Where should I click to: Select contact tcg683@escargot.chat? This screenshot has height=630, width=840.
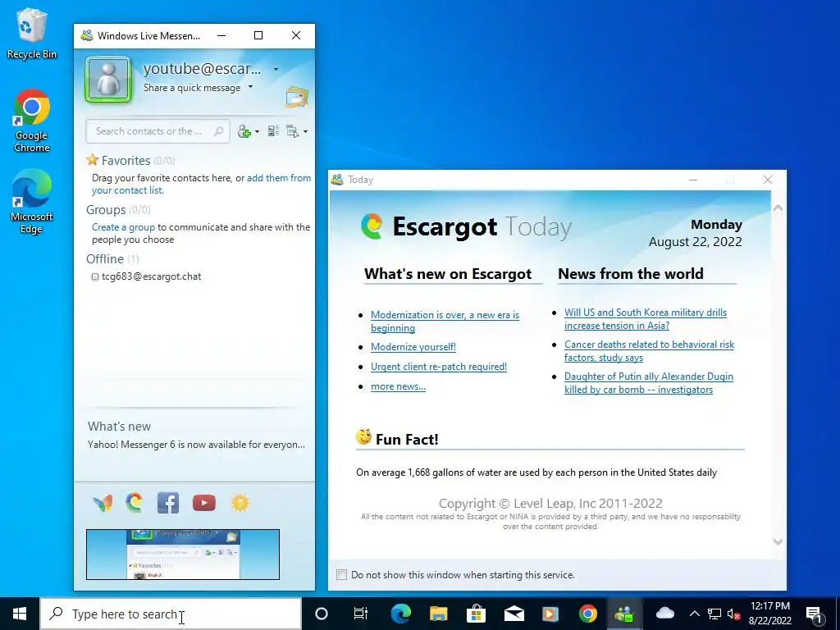click(x=151, y=276)
